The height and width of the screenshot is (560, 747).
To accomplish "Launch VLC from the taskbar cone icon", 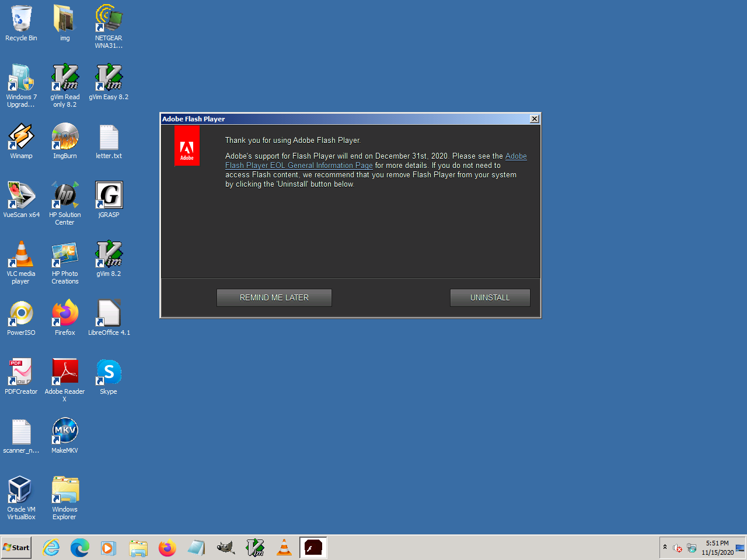I will coord(284,548).
